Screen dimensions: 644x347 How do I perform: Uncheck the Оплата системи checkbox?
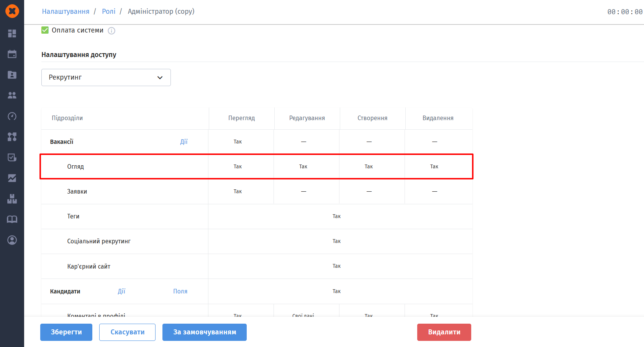[x=45, y=30]
